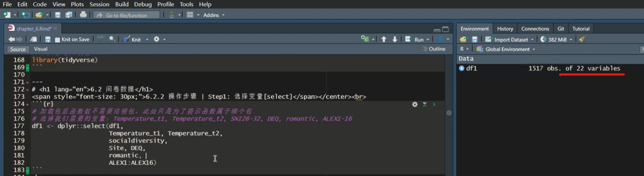The height and width of the screenshot is (176, 644).
Task: Expand the df1 data frame row
Action: [x=462, y=68]
